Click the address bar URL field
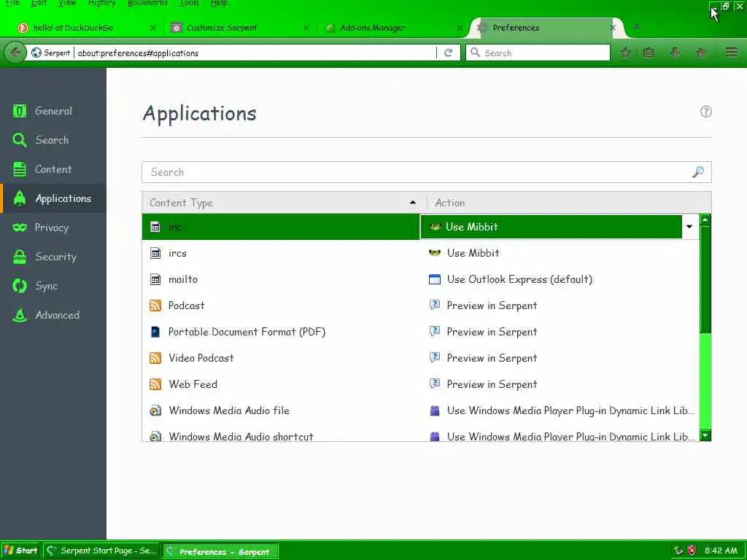The width and height of the screenshot is (747, 560). click(x=255, y=52)
